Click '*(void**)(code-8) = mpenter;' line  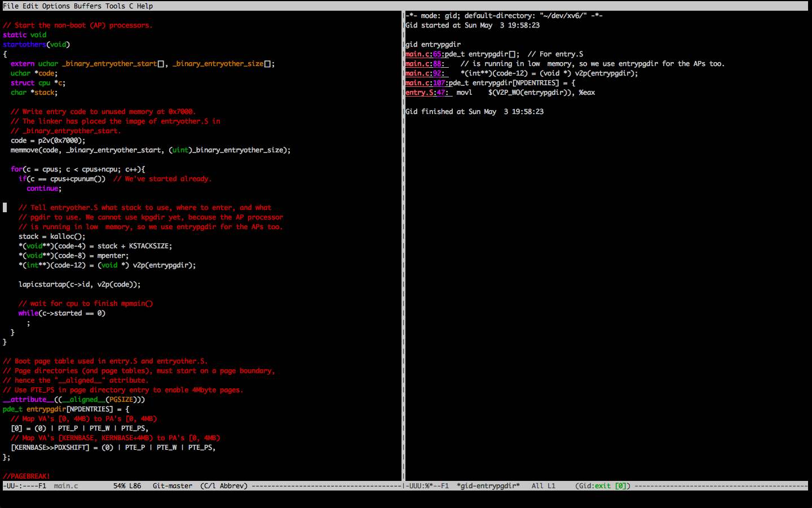[x=73, y=256]
